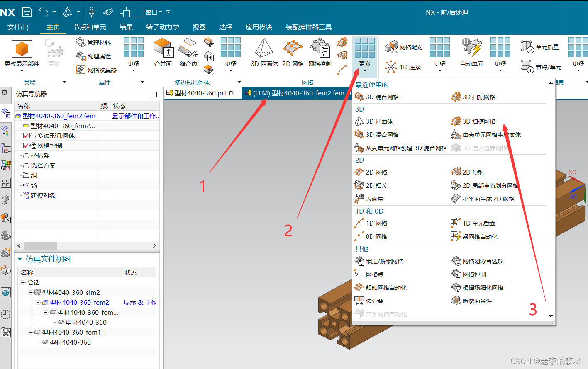Start the 2D 网格 tool in ribbon

(293, 53)
